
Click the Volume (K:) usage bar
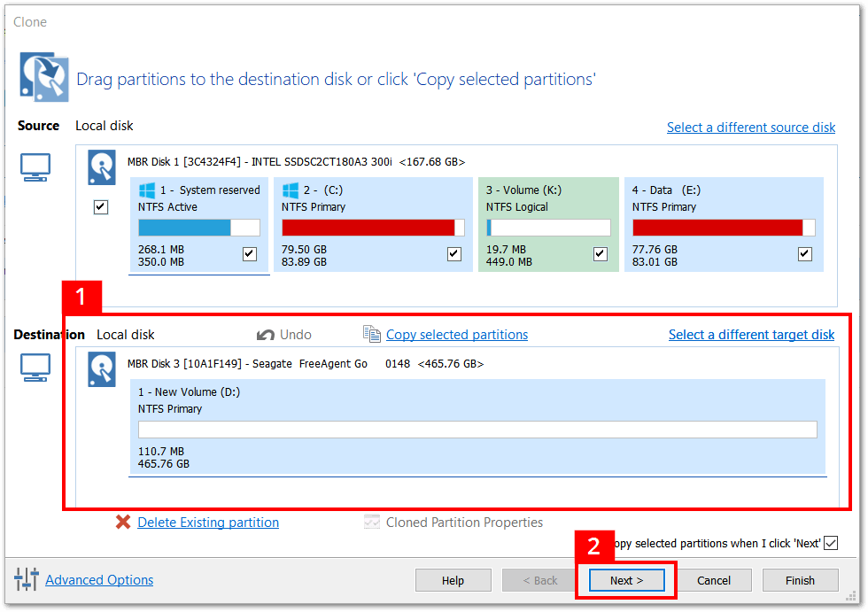pos(548,228)
